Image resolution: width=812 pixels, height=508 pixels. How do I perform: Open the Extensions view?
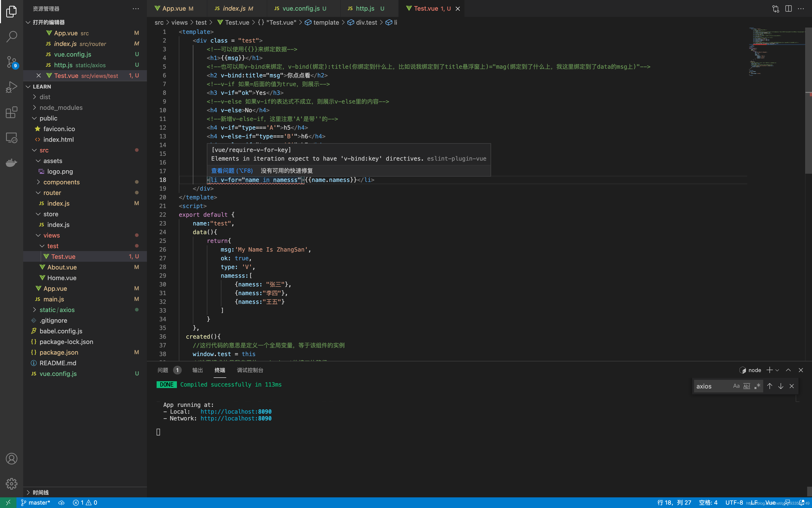click(x=11, y=112)
